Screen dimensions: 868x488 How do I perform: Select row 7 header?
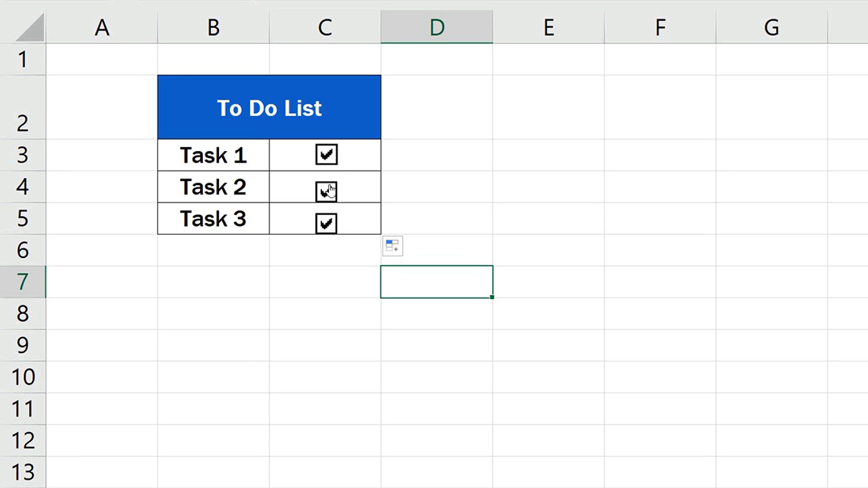tap(23, 282)
